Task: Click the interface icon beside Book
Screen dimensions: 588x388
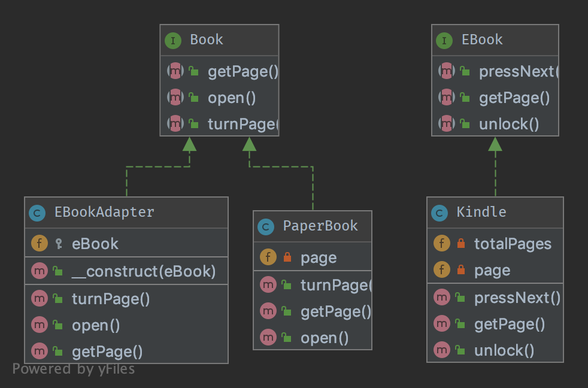Action: pos(173,40)
